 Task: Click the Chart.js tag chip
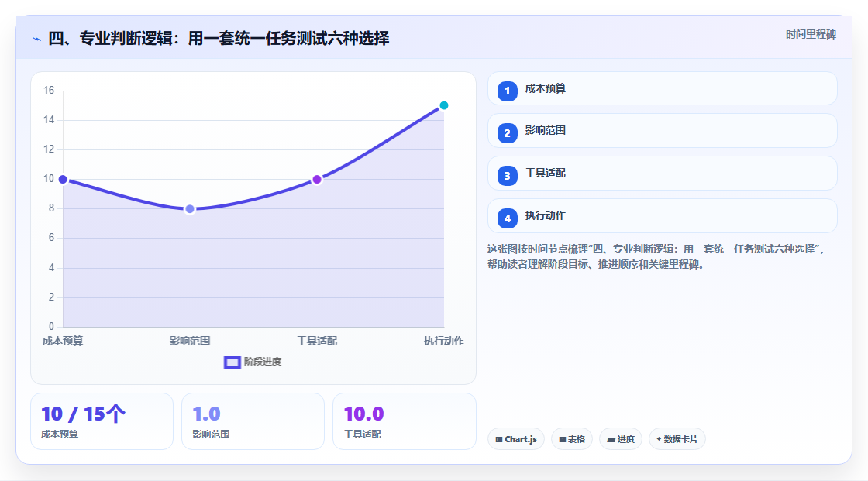[516, 439]
